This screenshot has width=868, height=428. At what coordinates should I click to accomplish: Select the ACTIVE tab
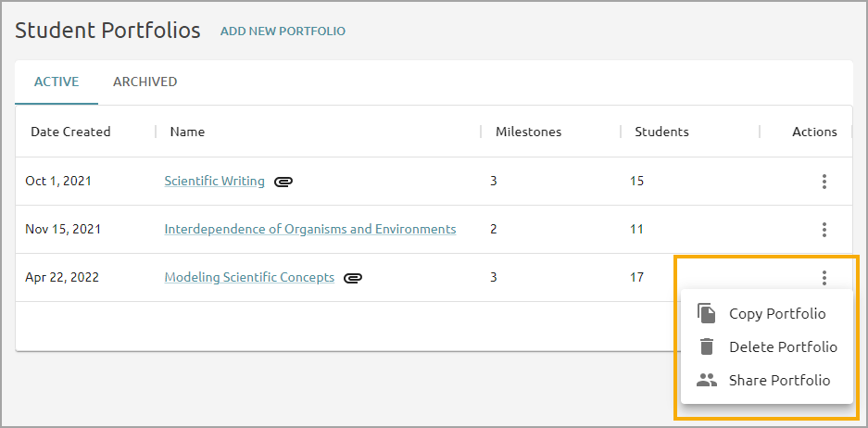(x=57, y=82)
